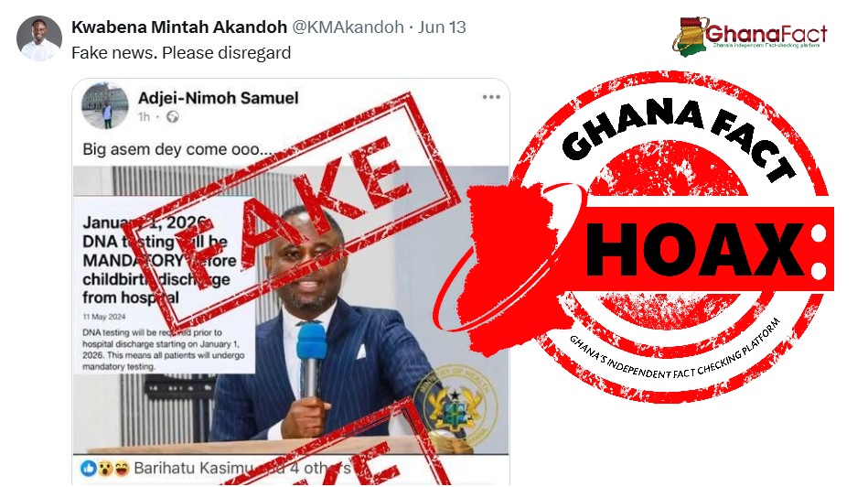This screenshot has width=868, height=487.
Task: Click the Barihatu Kasimu reactions list
Action: [x=241, y=468]
